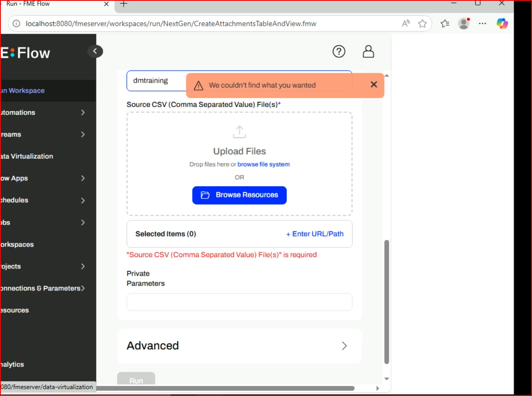Click the upload arrow icon above Upload Files
The height and width of the screenshot is (396, 532).
click(x=239, y=132)
